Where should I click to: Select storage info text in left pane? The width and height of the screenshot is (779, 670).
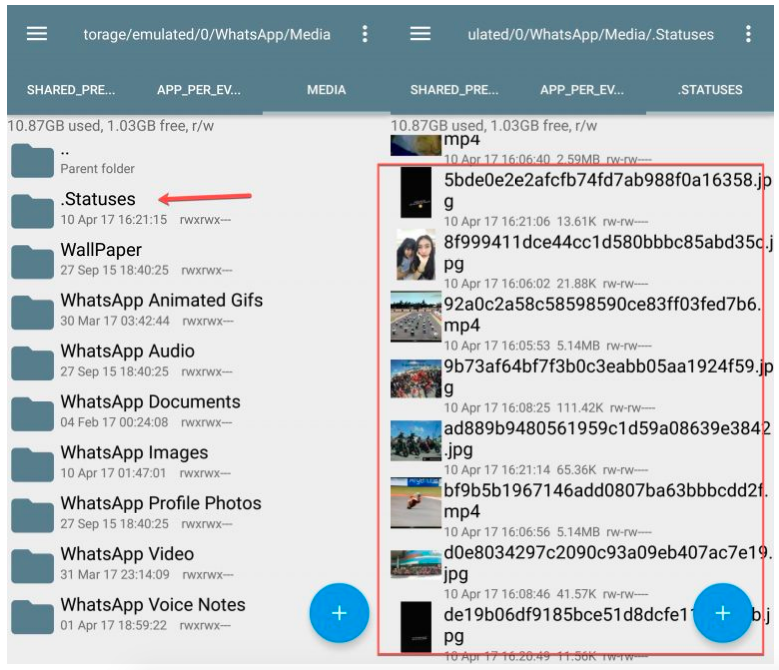click(x=110, y=126)
